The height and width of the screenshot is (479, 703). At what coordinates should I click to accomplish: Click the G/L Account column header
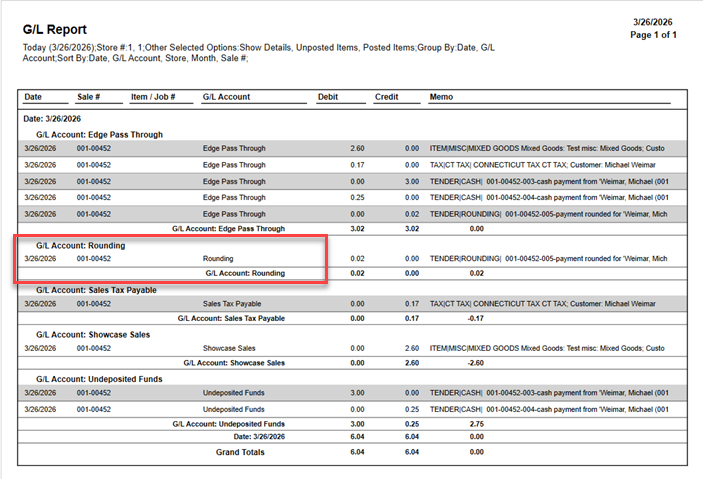point(226,97)
